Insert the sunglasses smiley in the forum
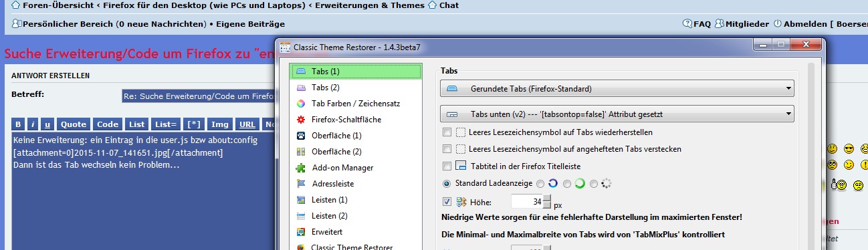Image resolution: width=868 pixels, height=250 pixels. click(849, 148)
